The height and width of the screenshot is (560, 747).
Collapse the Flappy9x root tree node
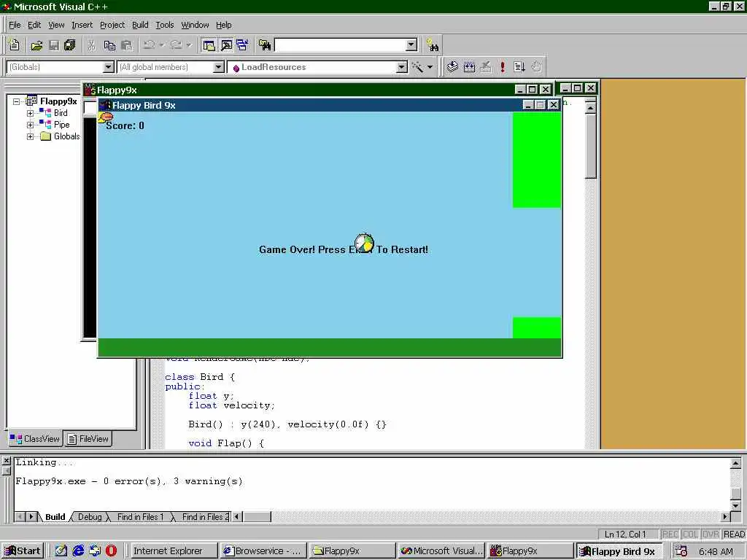[x=17, y=101]
